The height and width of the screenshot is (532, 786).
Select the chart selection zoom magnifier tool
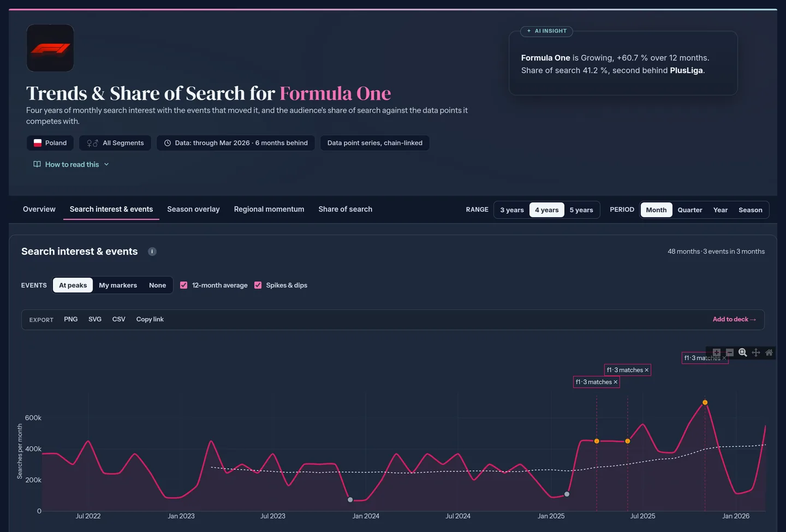[743, 352]
